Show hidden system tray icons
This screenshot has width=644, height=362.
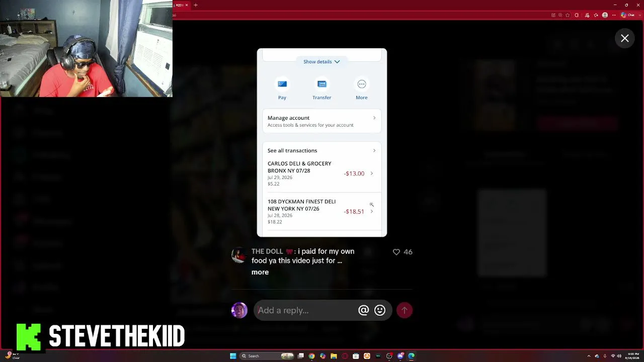pyautogui.click(x=589, y=356)
